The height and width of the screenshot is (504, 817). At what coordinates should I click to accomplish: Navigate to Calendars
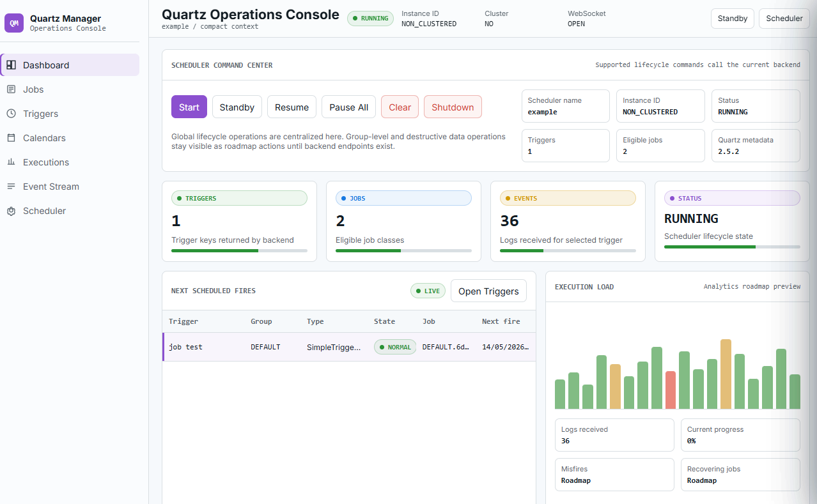70,138
